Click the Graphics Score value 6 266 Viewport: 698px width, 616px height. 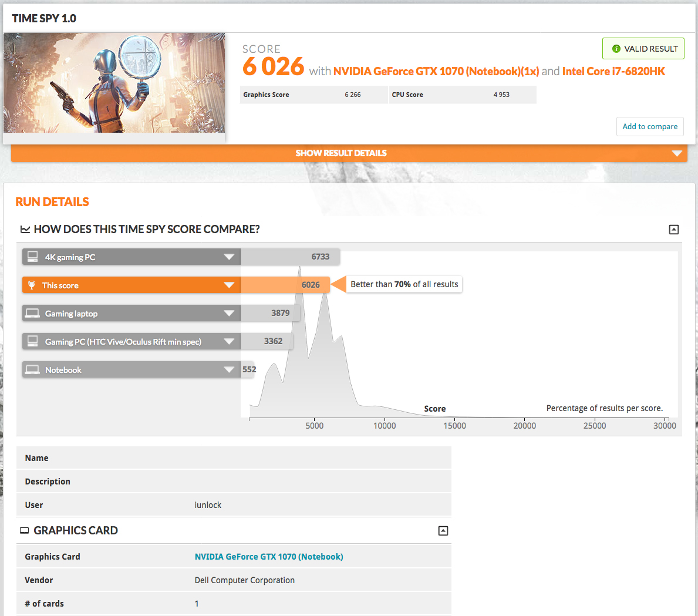coord(353,95)
